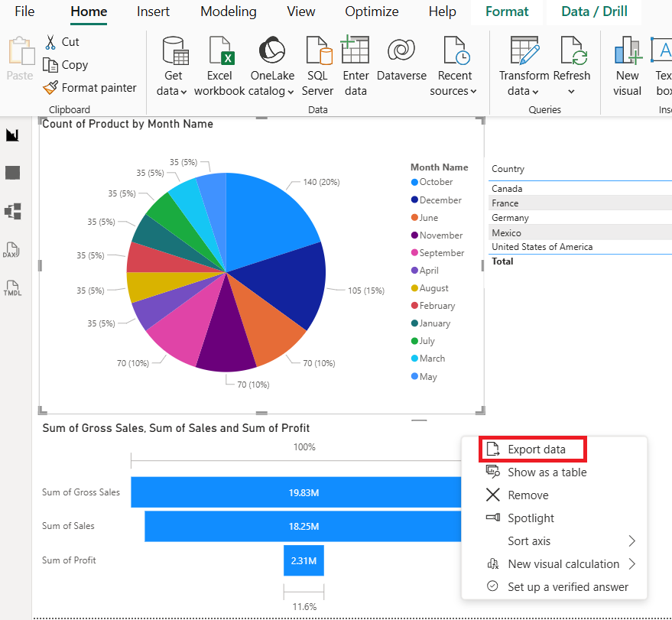The image size is (672, 620).
Task: Click the Copy icon in Clipboard
Action: [50, 65]
